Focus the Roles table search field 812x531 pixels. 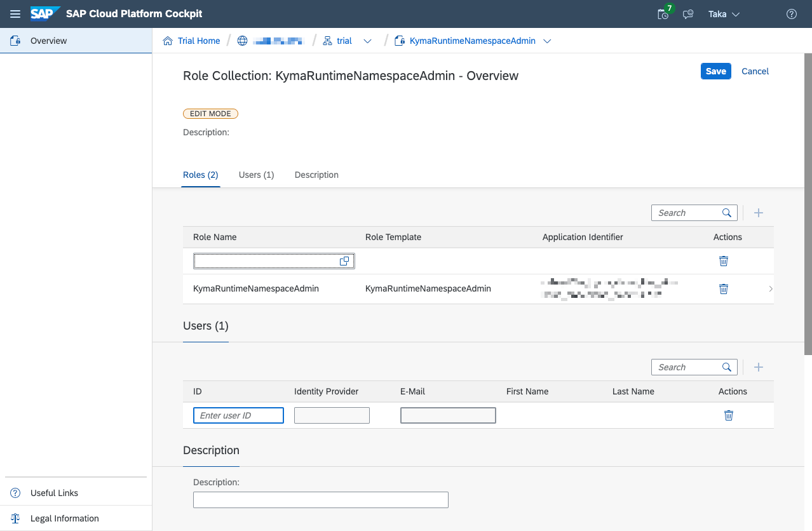point(686,213)
